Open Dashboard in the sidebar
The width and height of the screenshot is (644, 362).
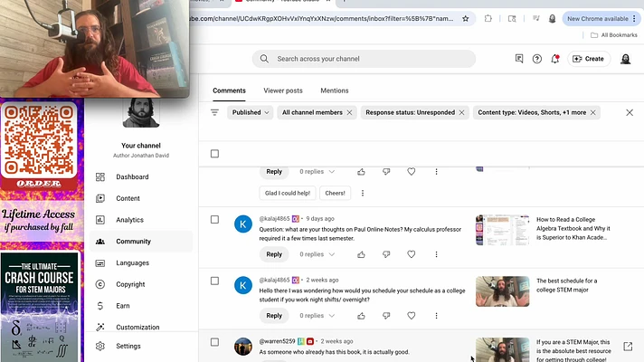(x=141, y=177)
